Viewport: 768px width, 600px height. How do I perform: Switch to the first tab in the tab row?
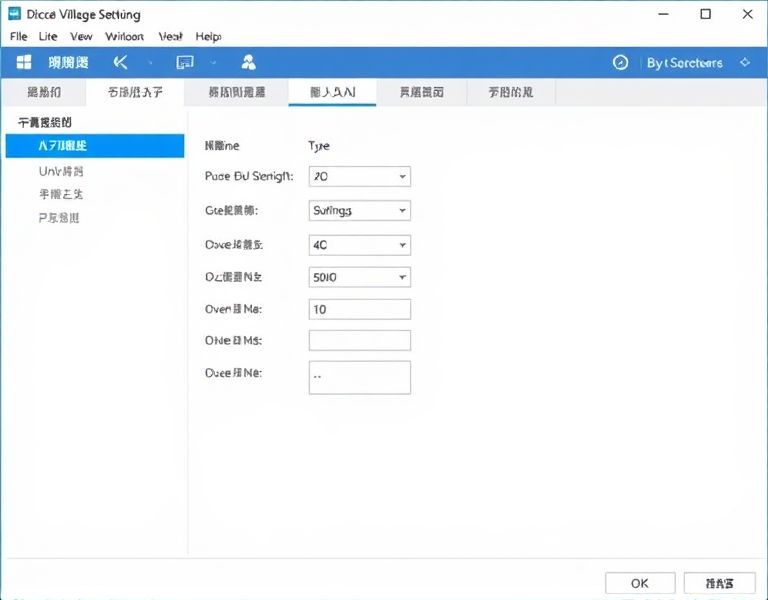pyautogui.click(x=44, y=92)
